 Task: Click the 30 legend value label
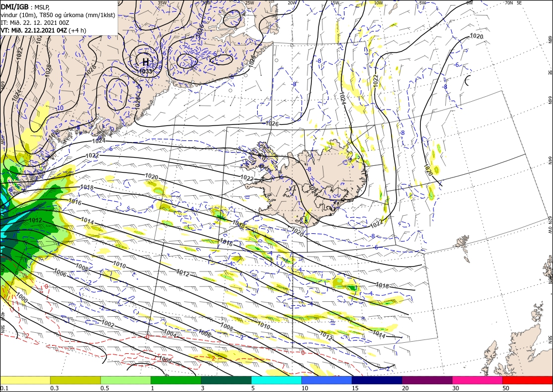click(456, 388)
